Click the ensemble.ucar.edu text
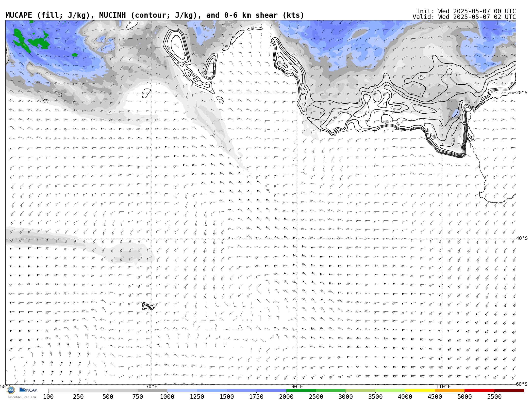 click(22, 397)
